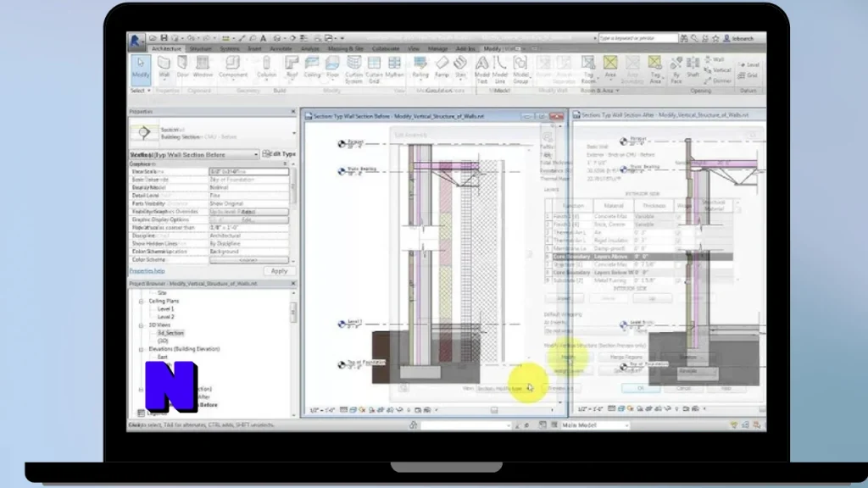The height and width of the screenshot is (488, 868).
Task: Open the Properties help link
Action: (x=147, y=271)
